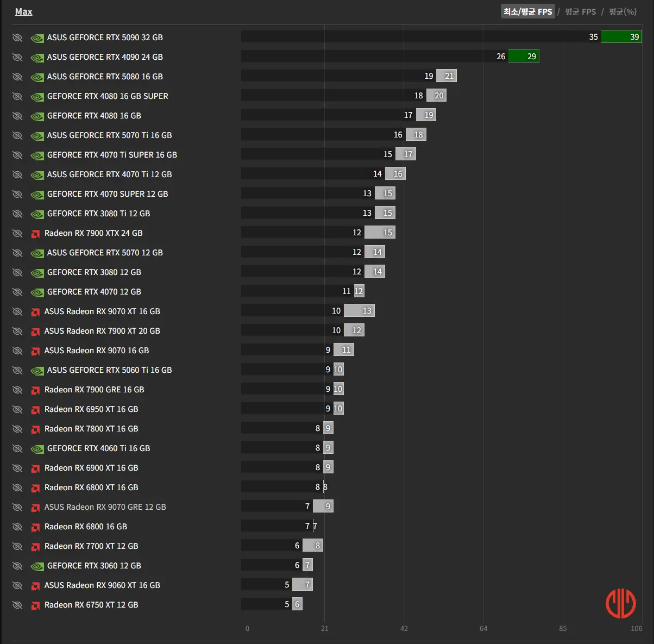Click NVIDIA logo beside ASUS GEFORCE RTX 4090
The width and height of the screenshot is (654, 644).
pos(37,58)
